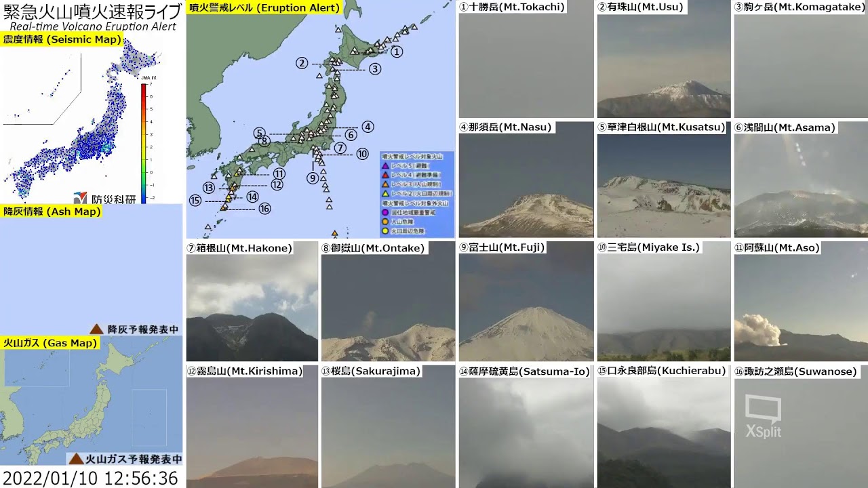Click the 緊急火山噴火速報ライブ title
Image resolution: width=868 pixels, height=488 pixels.
coord(92,11)
